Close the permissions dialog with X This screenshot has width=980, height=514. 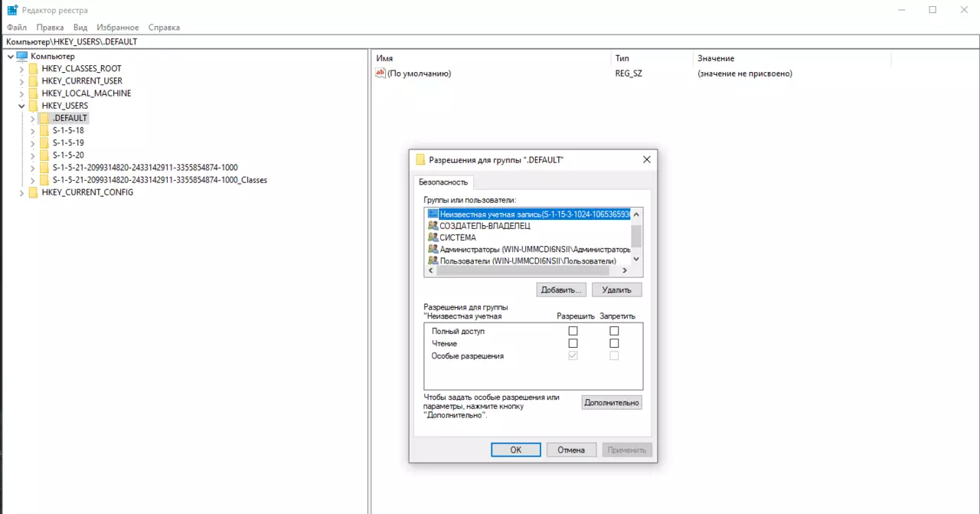point(646,160)
